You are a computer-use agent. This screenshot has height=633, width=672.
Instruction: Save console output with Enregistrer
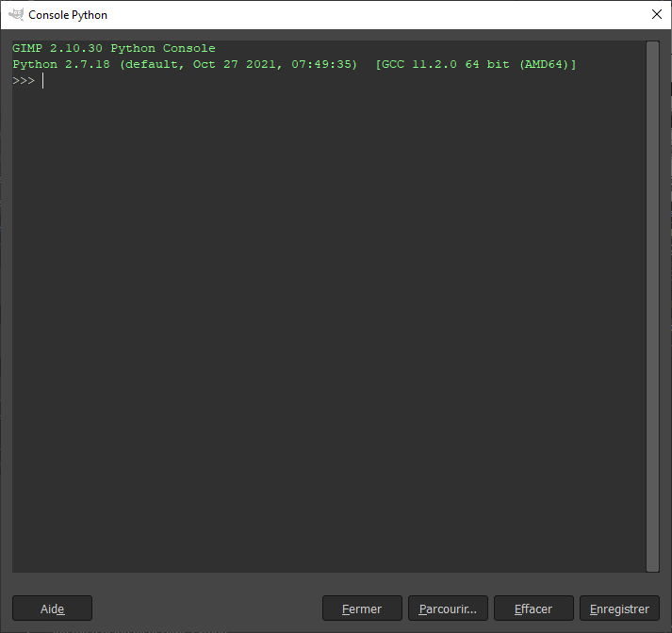pyautogui.click(x=619, y=609)
